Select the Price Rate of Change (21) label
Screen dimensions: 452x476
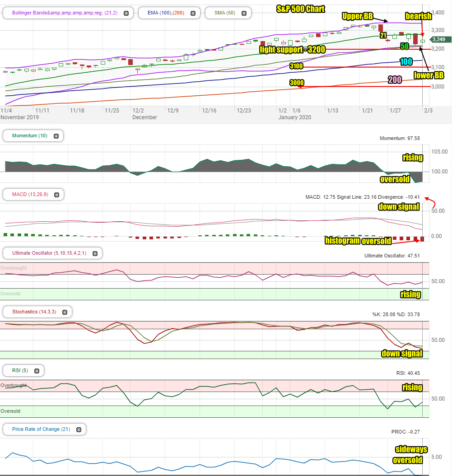tap(41, 429)
